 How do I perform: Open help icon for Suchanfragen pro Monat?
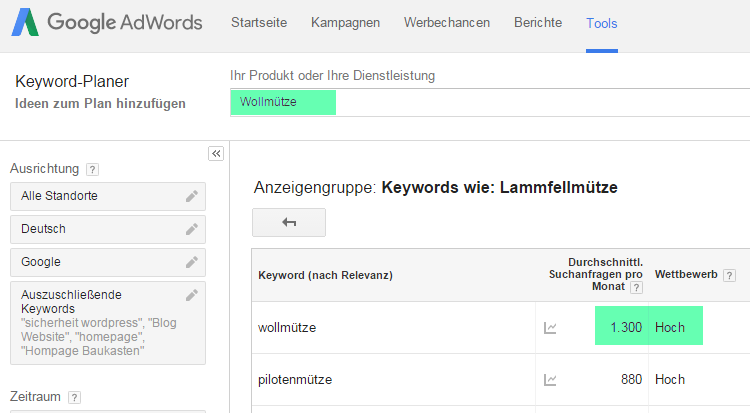(636, 287)
